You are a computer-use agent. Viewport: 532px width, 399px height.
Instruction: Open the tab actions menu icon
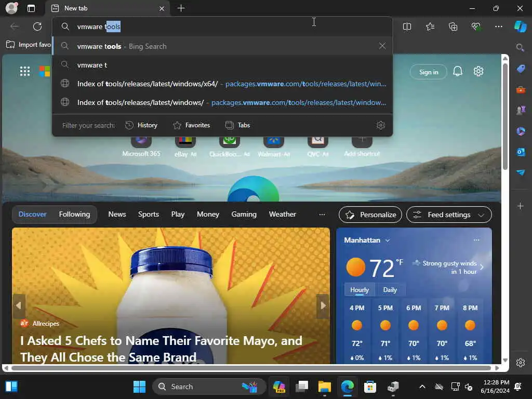coord(31,8)
